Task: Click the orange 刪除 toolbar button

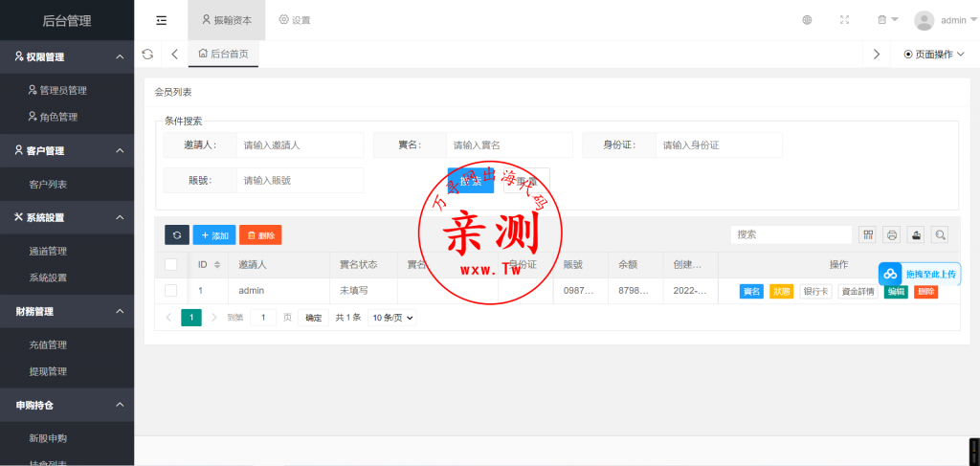Action: [x=260, y=234]
